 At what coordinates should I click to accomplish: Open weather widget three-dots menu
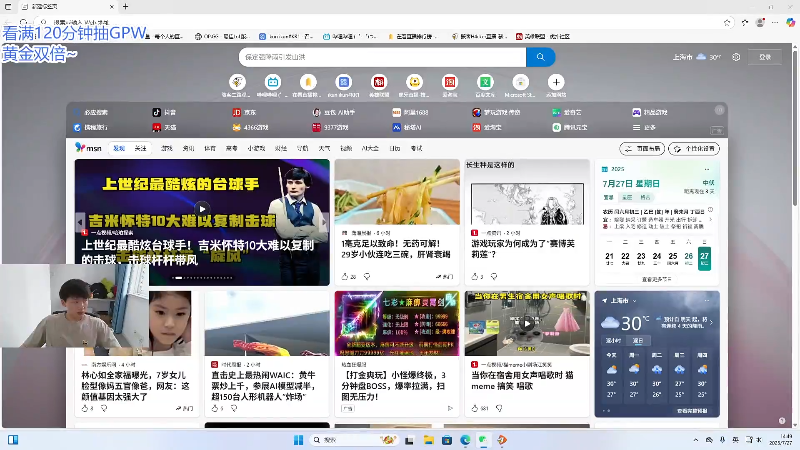707,301
